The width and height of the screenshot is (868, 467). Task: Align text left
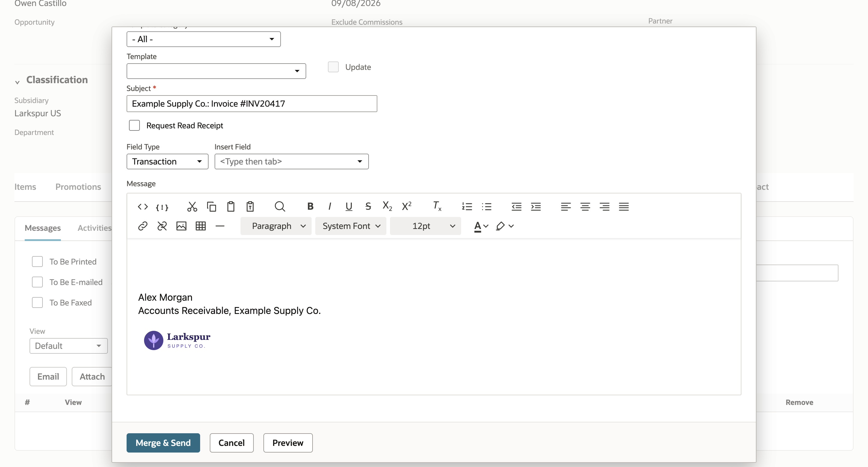tap(566, 207)
